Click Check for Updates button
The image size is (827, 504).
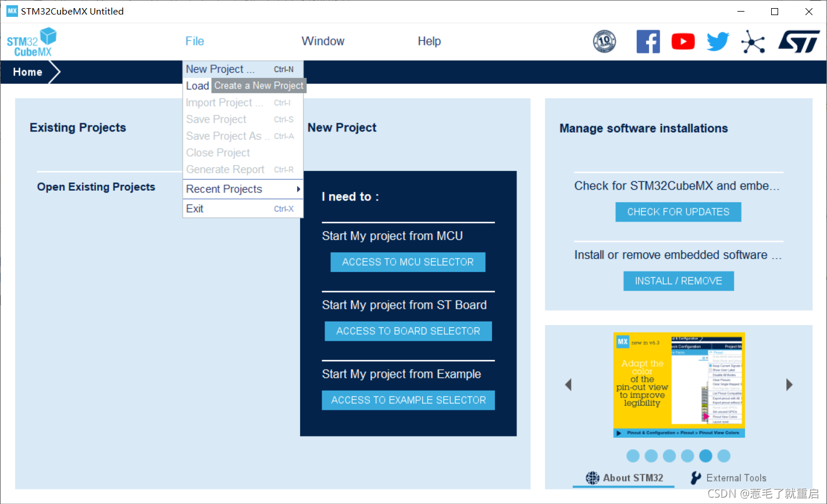[678, 212]
